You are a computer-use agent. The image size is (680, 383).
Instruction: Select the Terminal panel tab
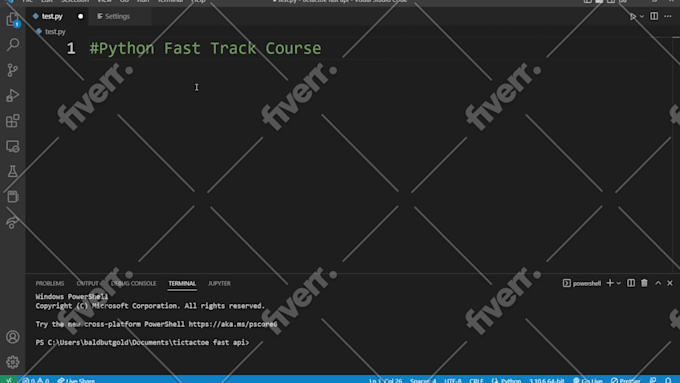click(182, 283)
